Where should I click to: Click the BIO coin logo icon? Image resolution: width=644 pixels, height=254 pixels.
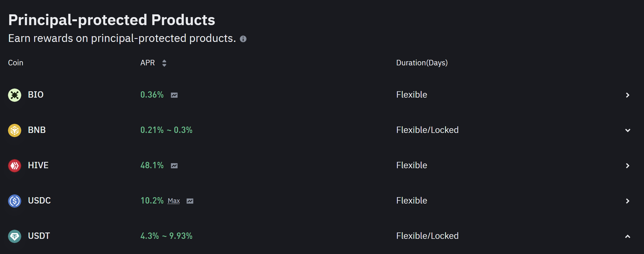point(15,95)
